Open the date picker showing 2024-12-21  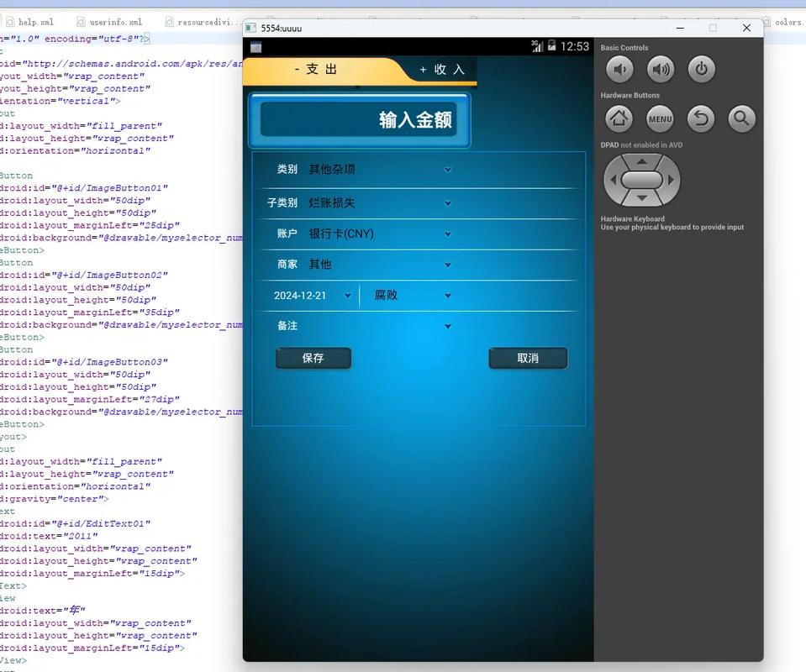[312, 296]
